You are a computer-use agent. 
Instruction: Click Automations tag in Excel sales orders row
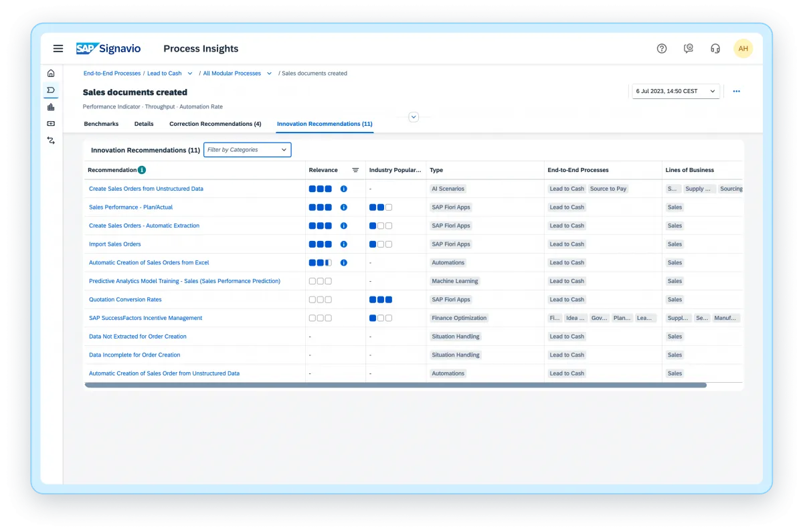click(448, 263)
